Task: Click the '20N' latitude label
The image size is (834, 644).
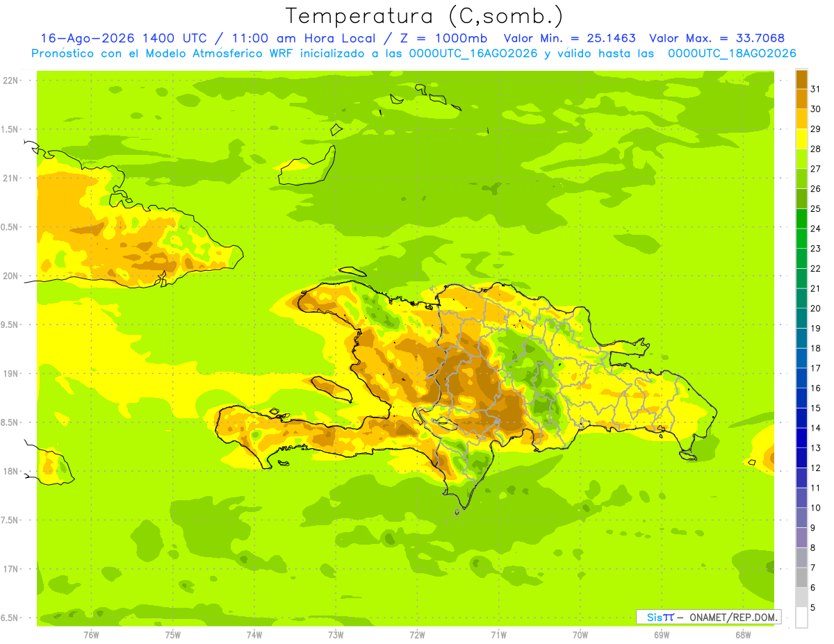Action: (10, 276)
